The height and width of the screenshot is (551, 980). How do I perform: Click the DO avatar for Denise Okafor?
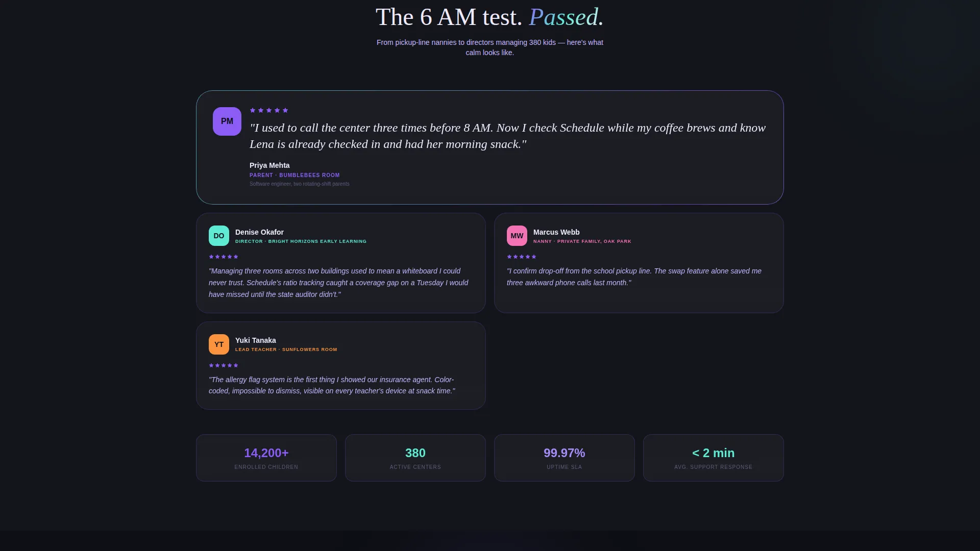click(x=219, y=236)
